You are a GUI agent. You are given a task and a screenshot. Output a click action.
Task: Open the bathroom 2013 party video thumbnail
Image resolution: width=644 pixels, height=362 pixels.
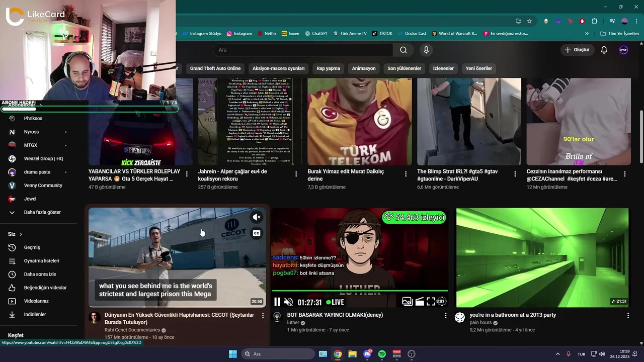pos(542,257)
